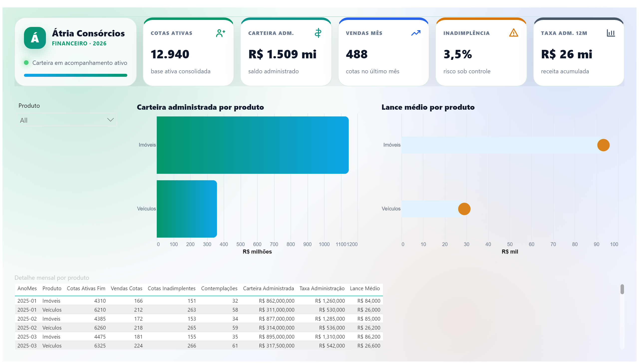The image size is (639, 364).
Task: Select the Imóveis bar in carteira chart
Action: [253, 145]
